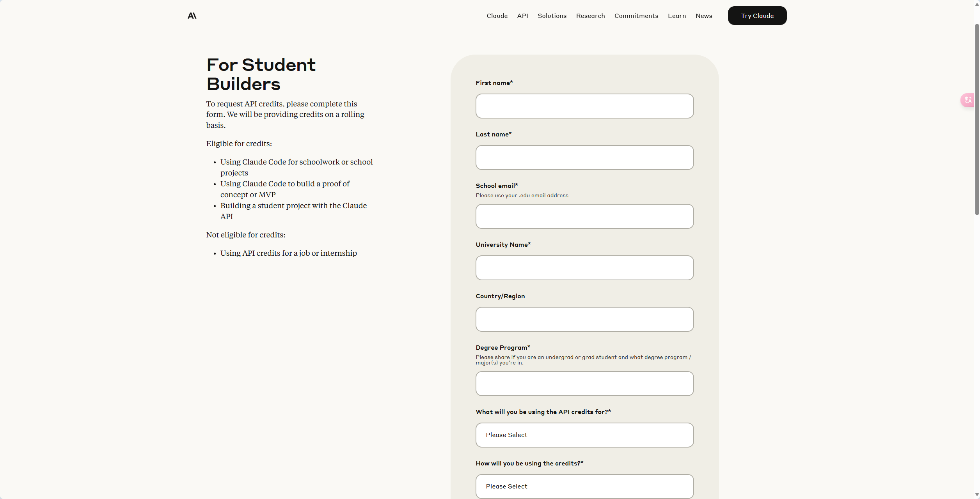Image resolution: width=980 pixels, height=499 pixels.
Task: Open the API menu item
Action: [x=522, y=16]
